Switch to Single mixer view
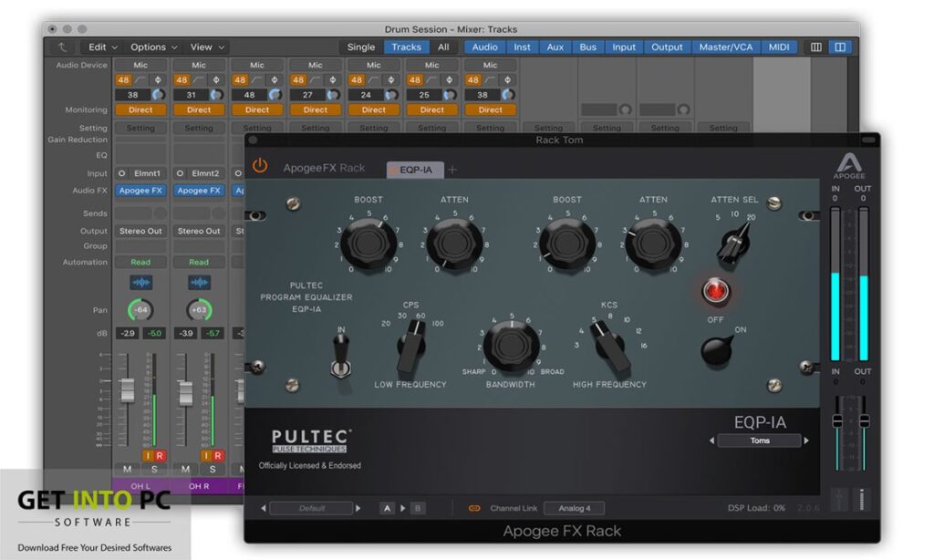 (x=361, y=47)
